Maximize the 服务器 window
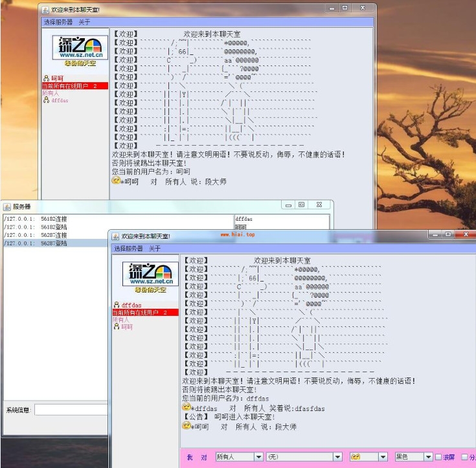The height and width of the screenshot is (468, 476). [x=301, y=205]
